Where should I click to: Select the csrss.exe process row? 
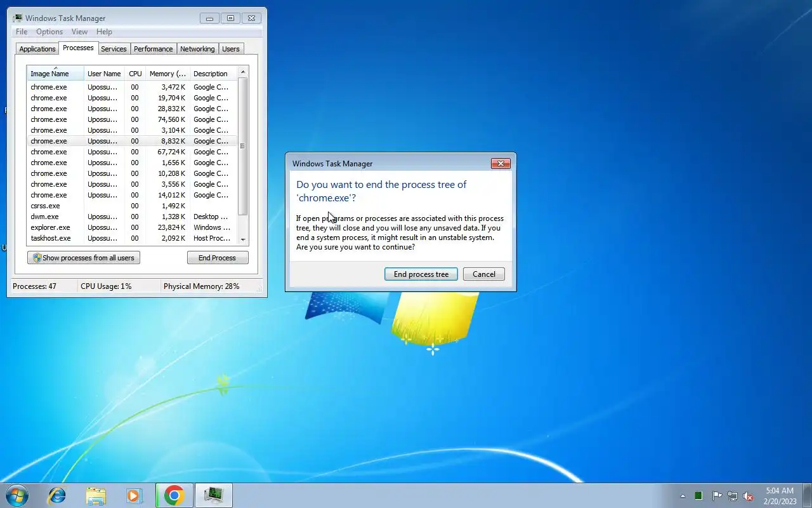[132, 206]
